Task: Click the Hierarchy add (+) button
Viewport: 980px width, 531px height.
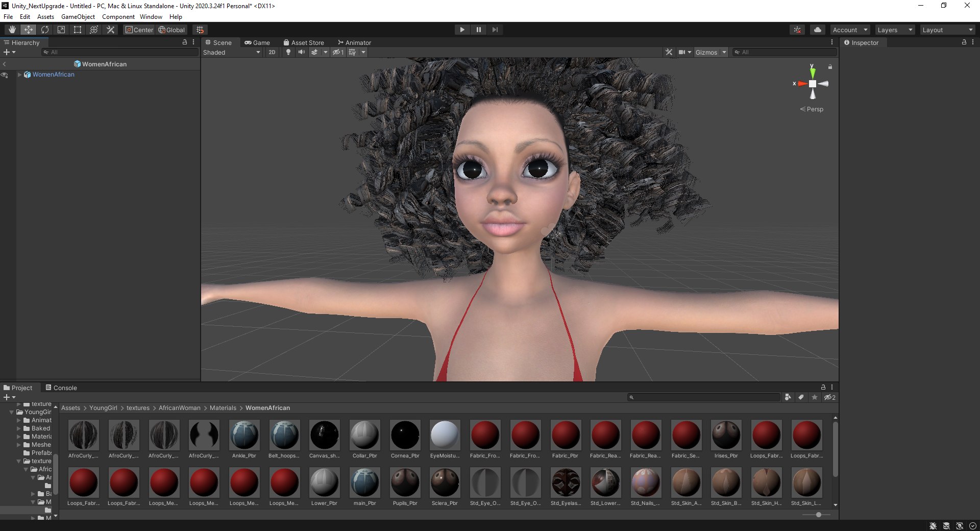Action: coord(9,52)
